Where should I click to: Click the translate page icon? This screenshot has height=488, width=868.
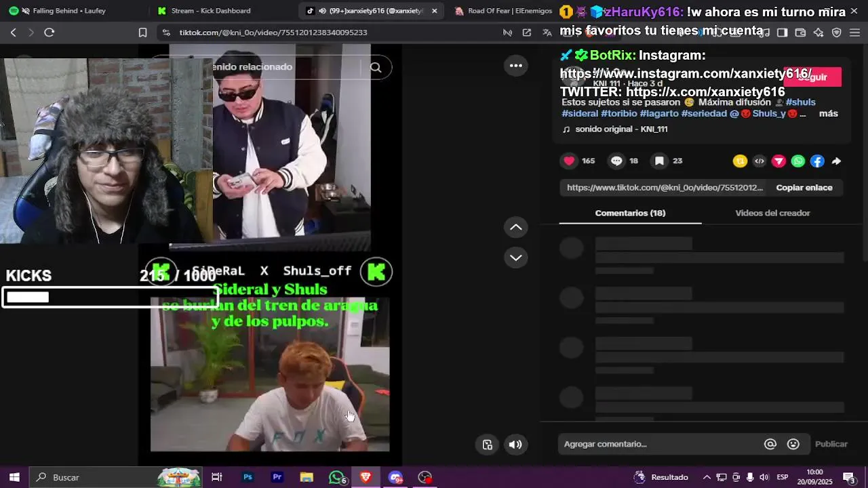coord(547,33)
